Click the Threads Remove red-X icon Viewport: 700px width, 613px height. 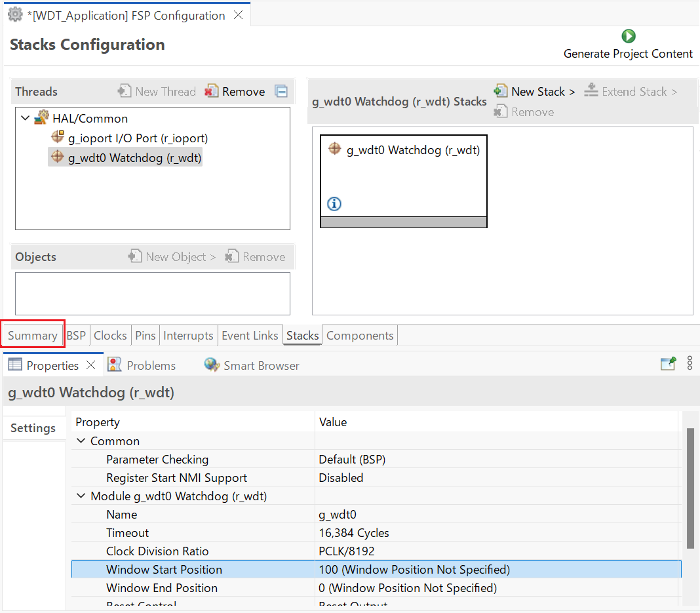pos(212,90)
